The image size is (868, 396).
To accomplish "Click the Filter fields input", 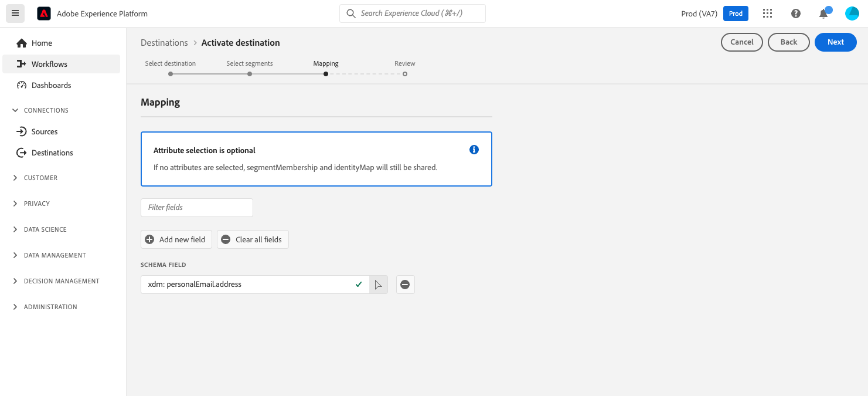I will [197, 207].
